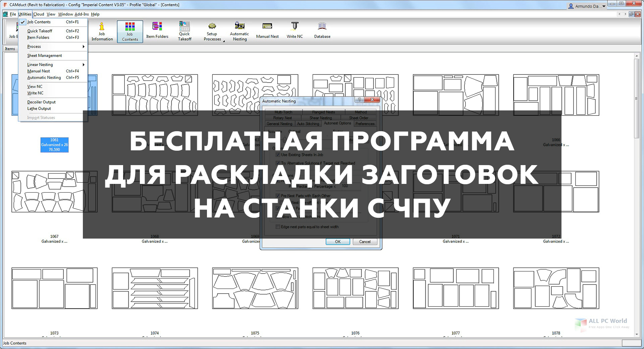The width and height of the screenshot is (644, 349).
Task: Toggle Try Alternative Solutions checkbox
Action: click(278, 163)
